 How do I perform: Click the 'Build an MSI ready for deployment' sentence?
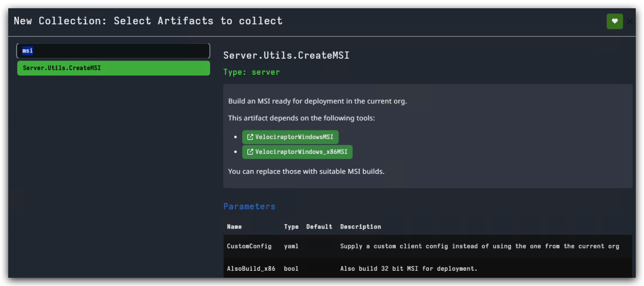(317, 101)
